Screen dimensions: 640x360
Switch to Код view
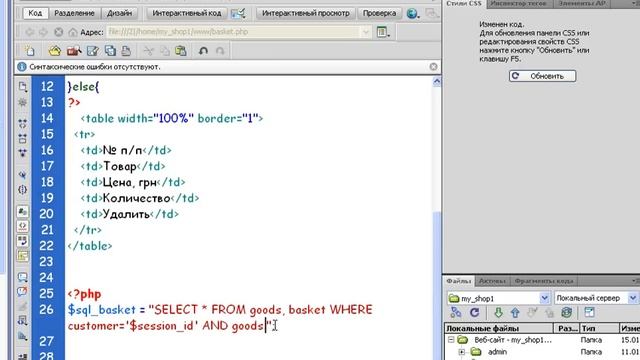[x=35, y=13]
